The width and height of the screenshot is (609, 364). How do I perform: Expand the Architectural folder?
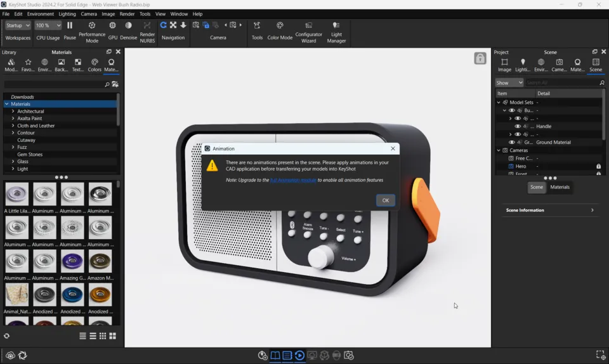pos(13,111)
